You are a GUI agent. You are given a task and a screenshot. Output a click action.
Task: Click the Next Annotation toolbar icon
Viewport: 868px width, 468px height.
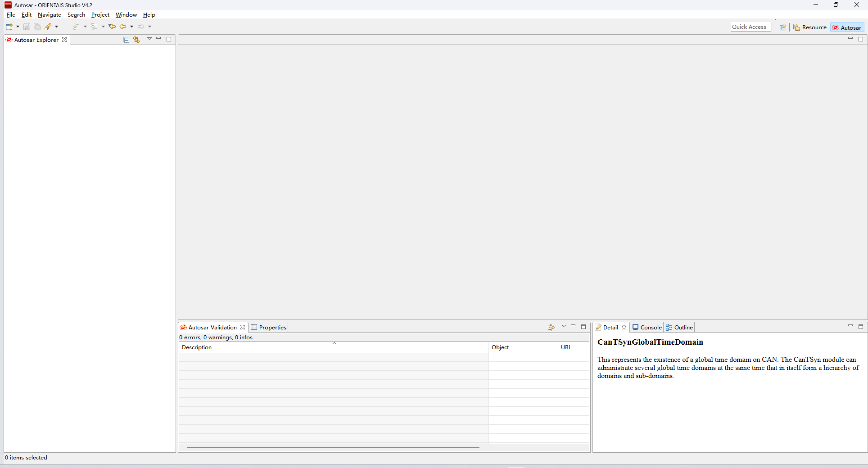pos(76,27)
